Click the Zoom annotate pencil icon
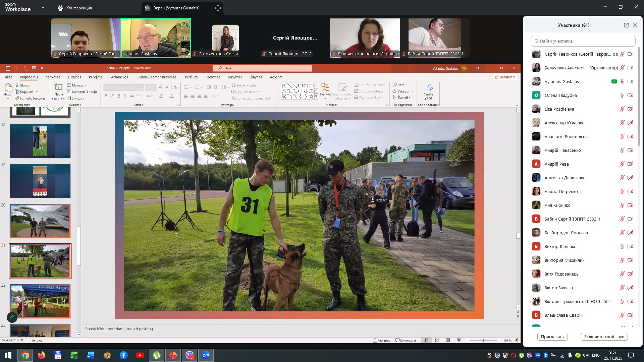 click(x=12, y=317)
